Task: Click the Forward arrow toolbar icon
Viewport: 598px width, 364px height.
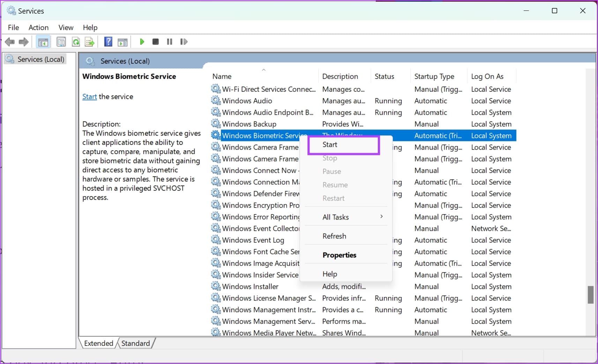Action: pyautogui.click(x=23, y=42)
